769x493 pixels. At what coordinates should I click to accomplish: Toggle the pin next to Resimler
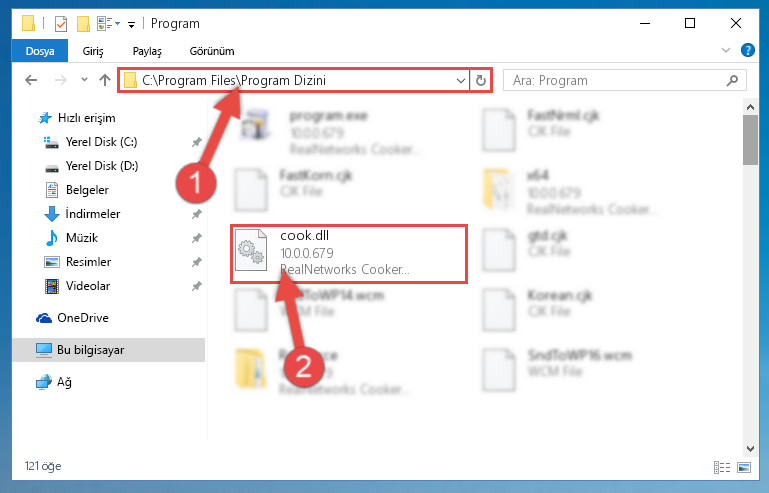(197, 262)
